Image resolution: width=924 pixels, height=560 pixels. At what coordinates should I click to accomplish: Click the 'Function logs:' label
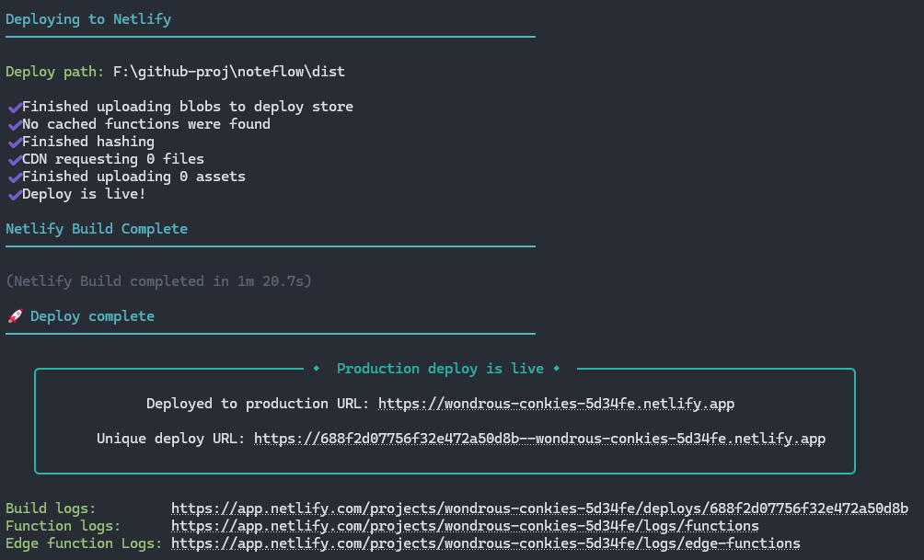64,526
